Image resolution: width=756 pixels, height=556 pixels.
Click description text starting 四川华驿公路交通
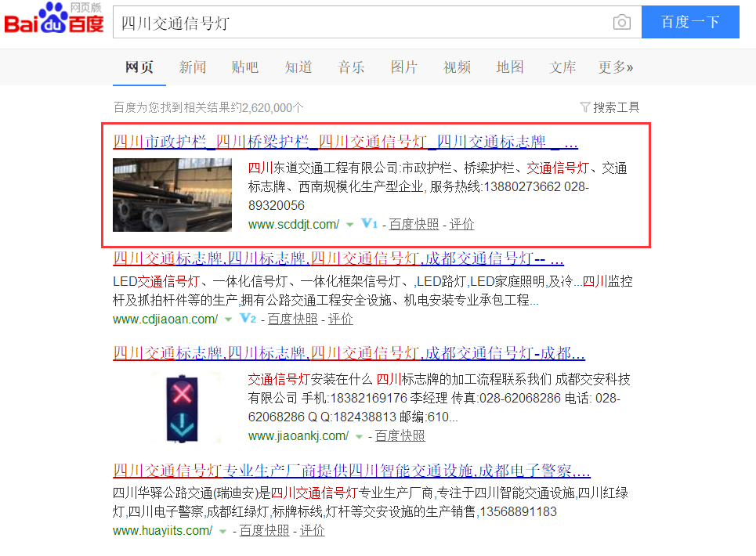click(371, 502)
